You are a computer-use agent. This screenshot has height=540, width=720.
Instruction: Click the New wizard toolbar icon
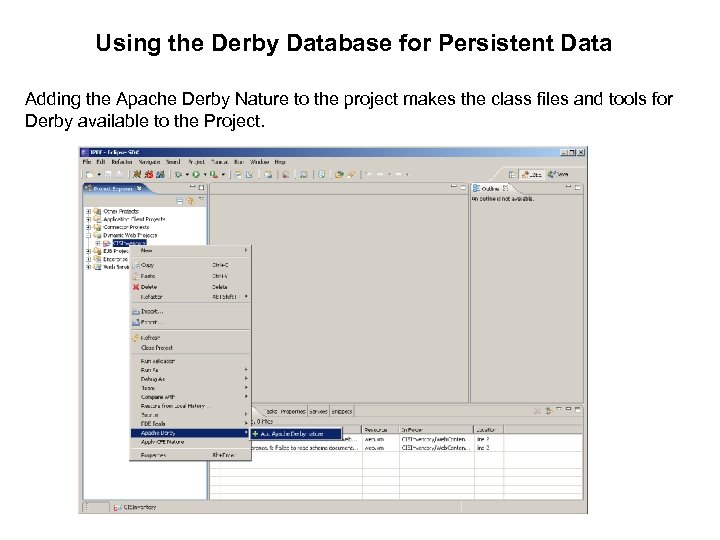[x=90, y=174]
